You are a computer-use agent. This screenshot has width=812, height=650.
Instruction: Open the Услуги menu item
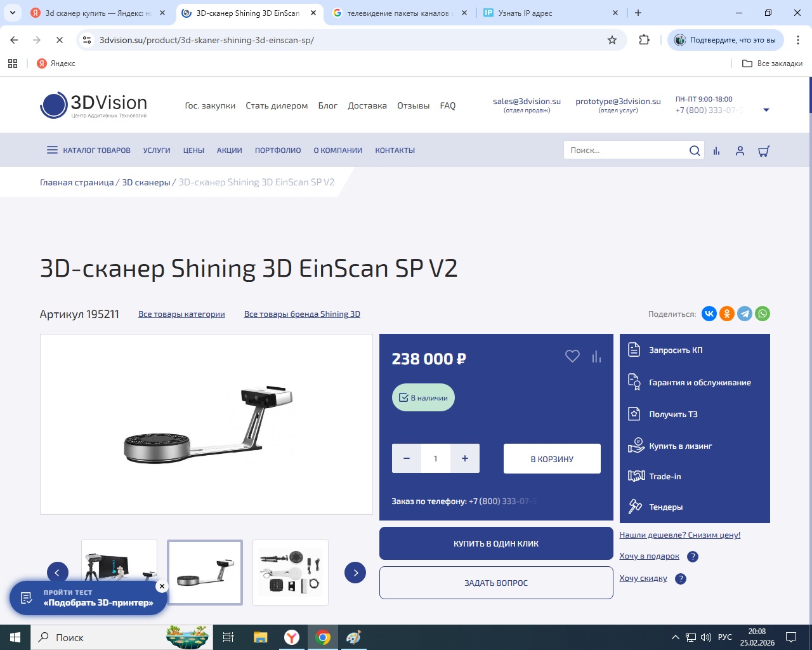point(157,150)
